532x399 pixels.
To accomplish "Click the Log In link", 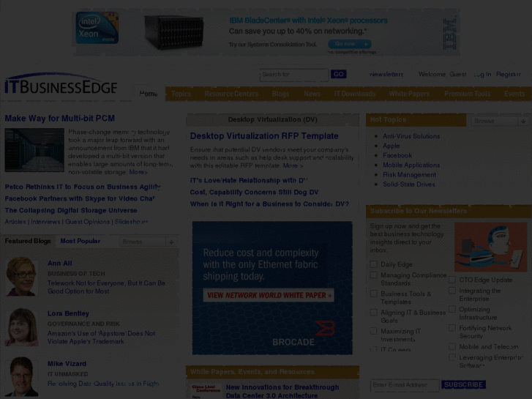I will (x=482, y=75).
